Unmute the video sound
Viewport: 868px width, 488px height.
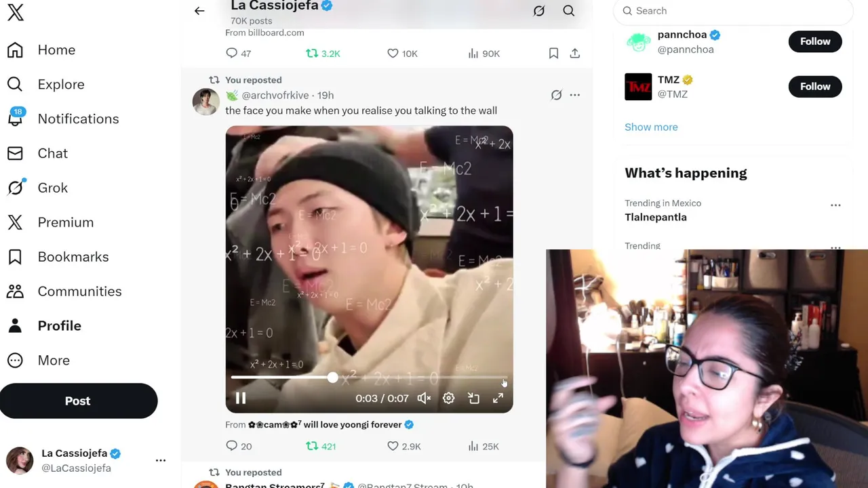424,399
